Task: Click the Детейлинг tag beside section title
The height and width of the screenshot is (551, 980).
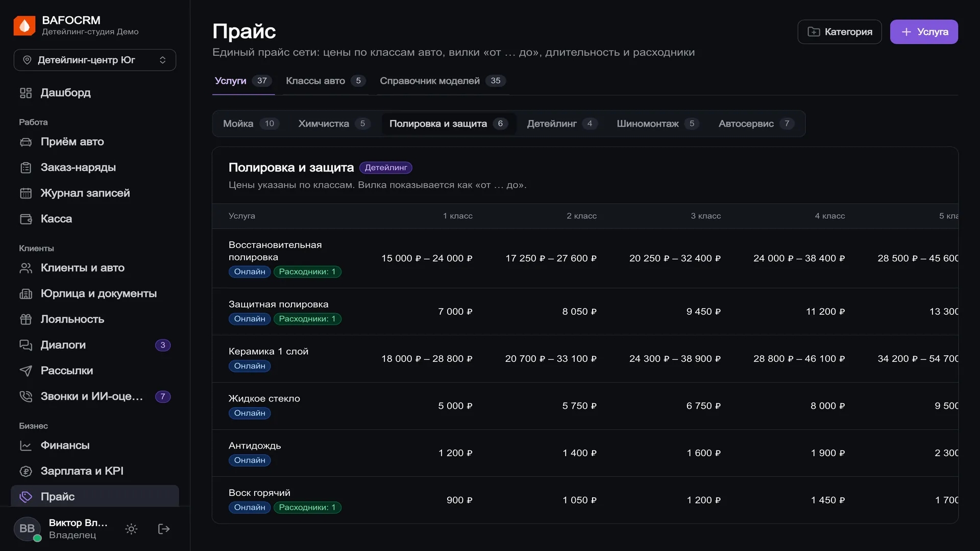Action: [x=386, y=168]
